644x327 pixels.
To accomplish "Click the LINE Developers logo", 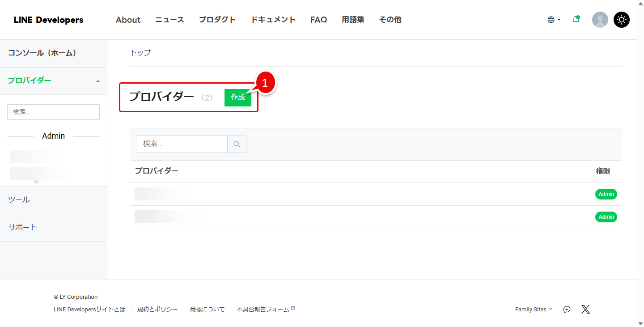I will 48,20.
